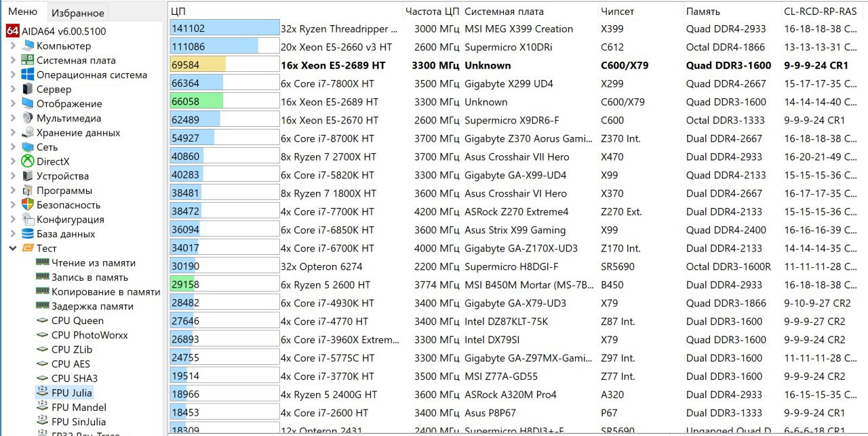Viewport: 868px width, 436px height.
Task: Select the CPU ZLib benchmark
Action: click(72, 350)
